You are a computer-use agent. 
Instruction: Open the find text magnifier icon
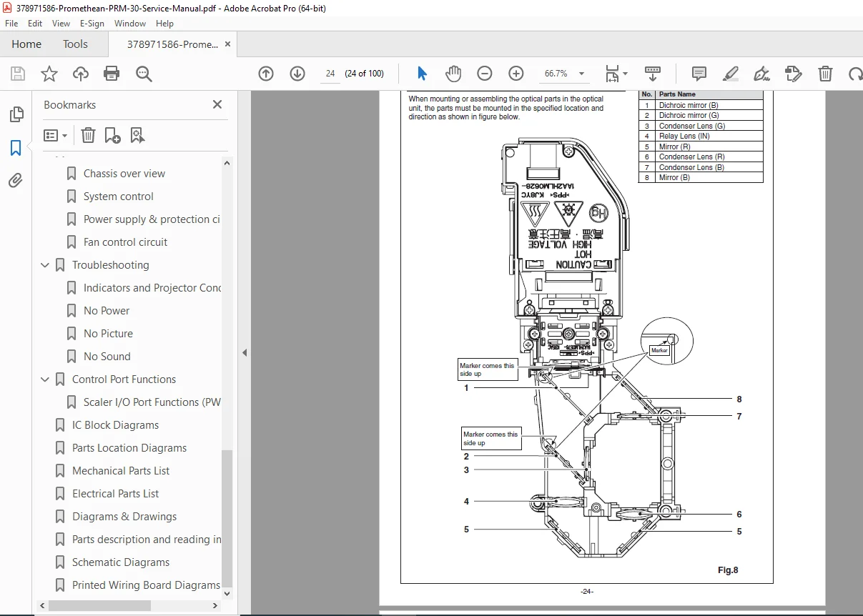tap(144, 74)
